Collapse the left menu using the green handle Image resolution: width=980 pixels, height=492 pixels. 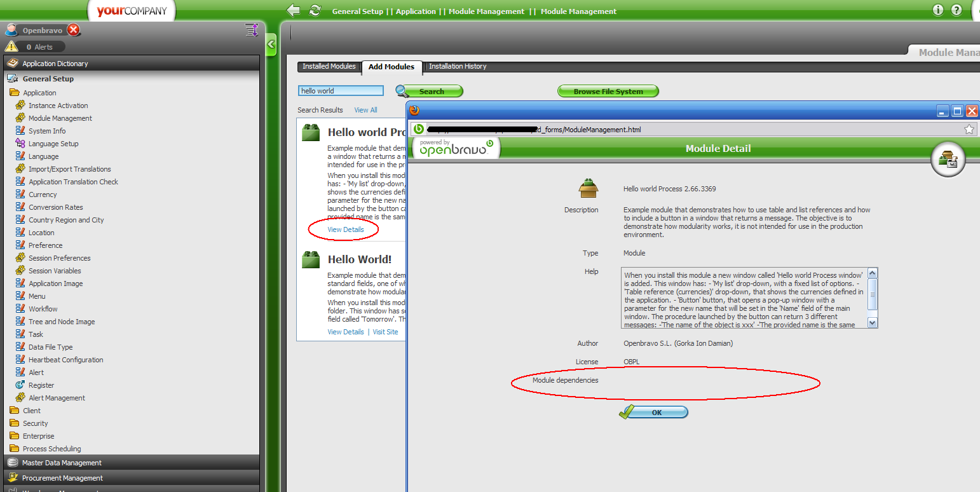click(271, 44)
